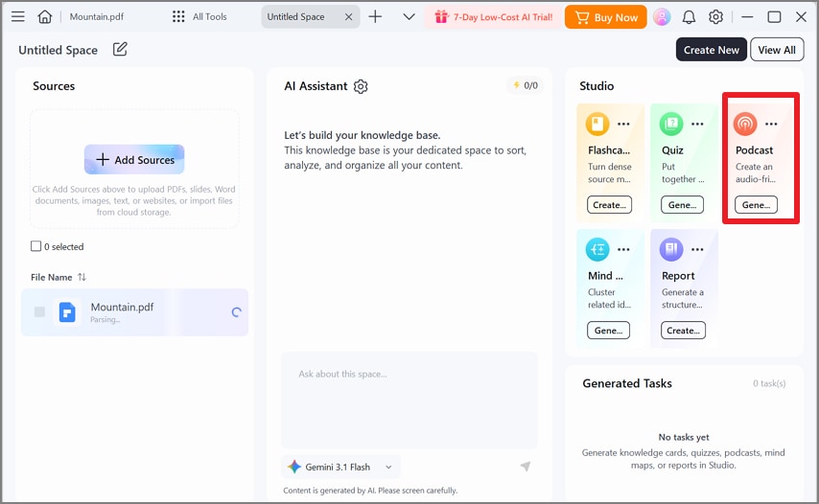Click the Report Create button

pyautogui.click(x=683, y=331)
